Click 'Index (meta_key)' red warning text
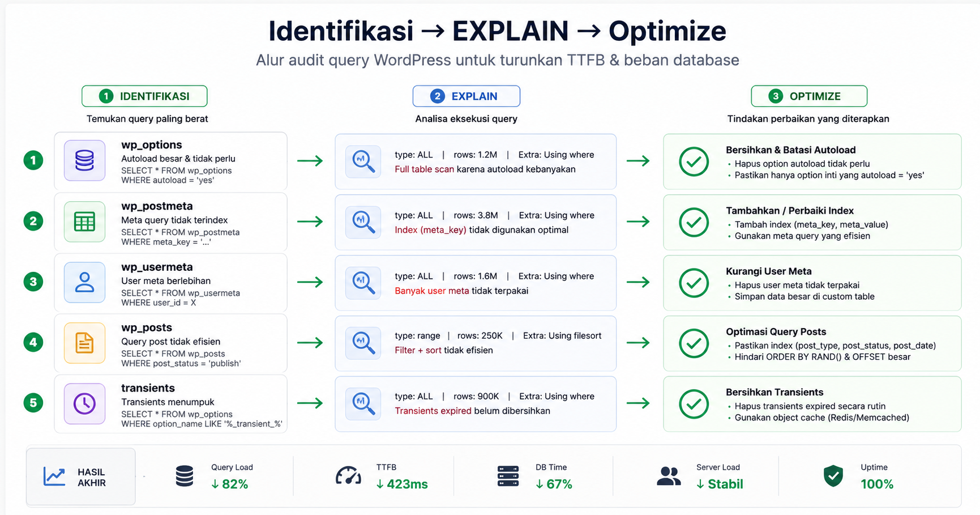This screenshot has width=980, height=515. (430, 230)
